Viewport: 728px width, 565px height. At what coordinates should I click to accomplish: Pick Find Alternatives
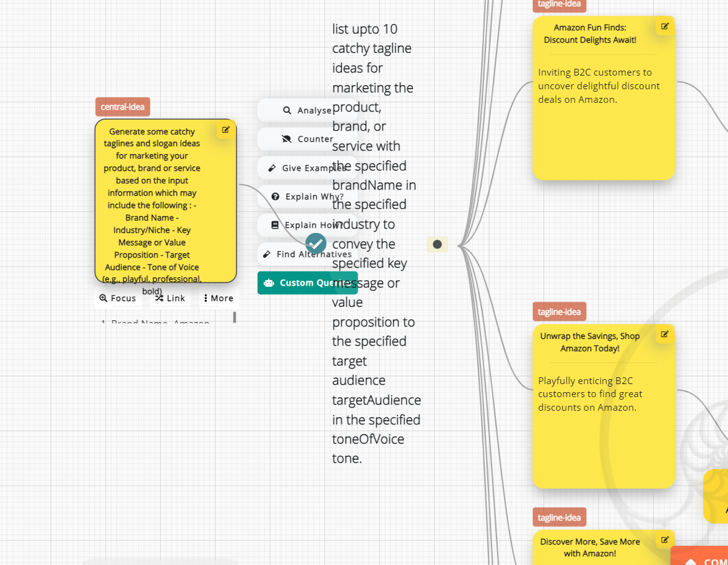tap(307, 254)
